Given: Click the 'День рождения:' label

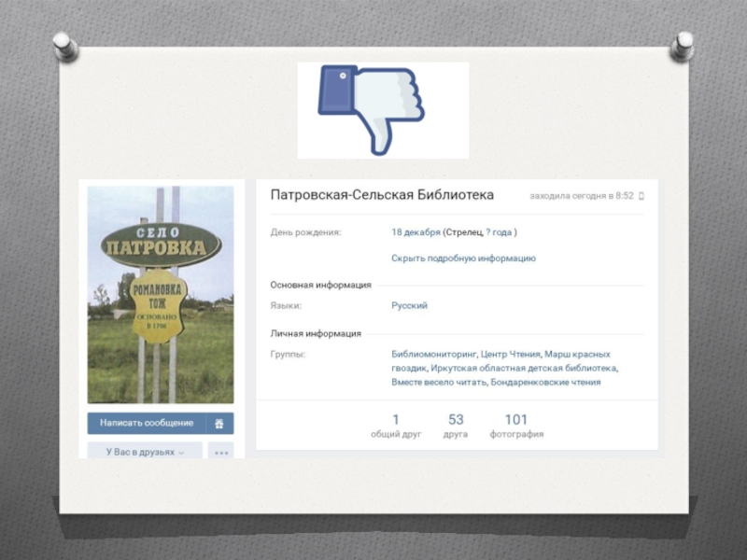Looking at the screenshot, I should [306, 232].
